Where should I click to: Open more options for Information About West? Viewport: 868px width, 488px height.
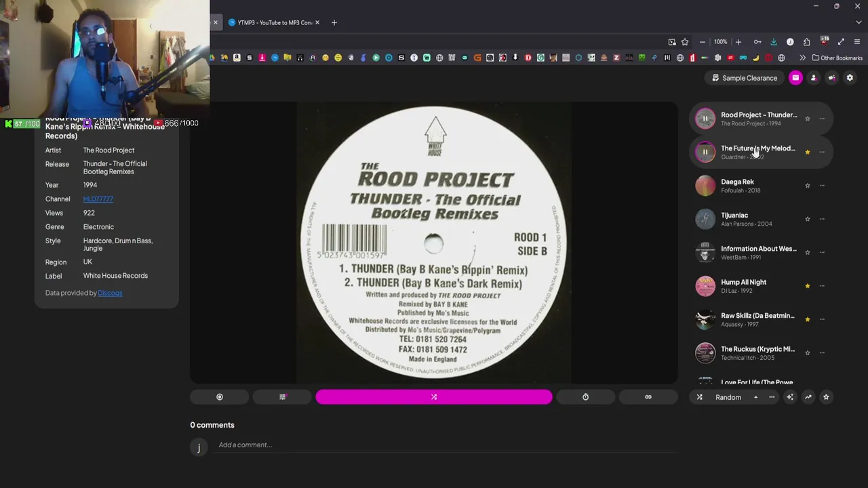point(822,252)
